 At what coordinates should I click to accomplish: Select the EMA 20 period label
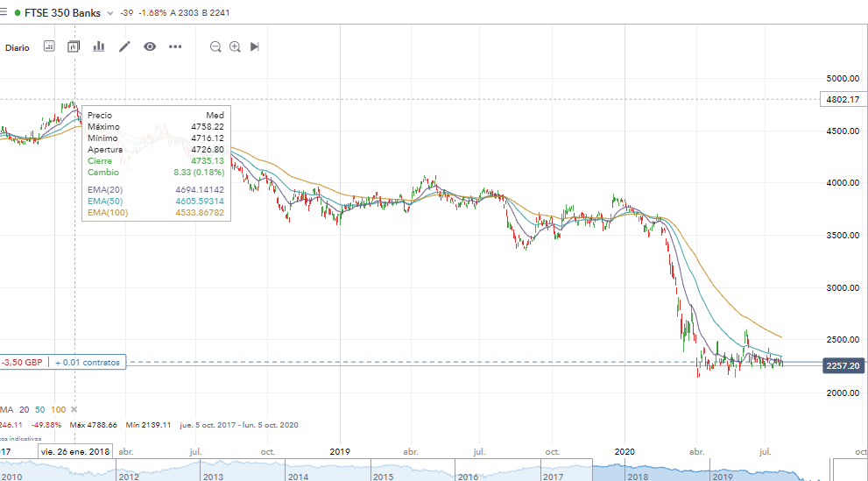(x=24, y=410)
